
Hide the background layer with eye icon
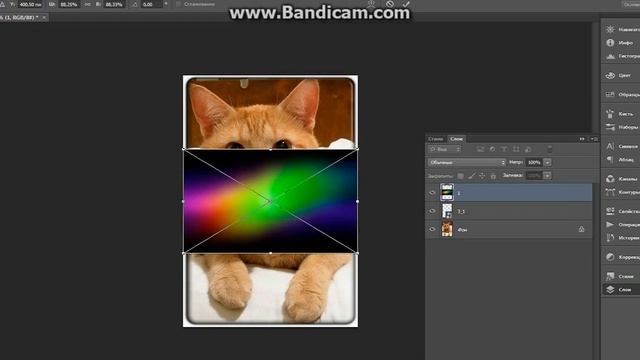click(432, 229)
